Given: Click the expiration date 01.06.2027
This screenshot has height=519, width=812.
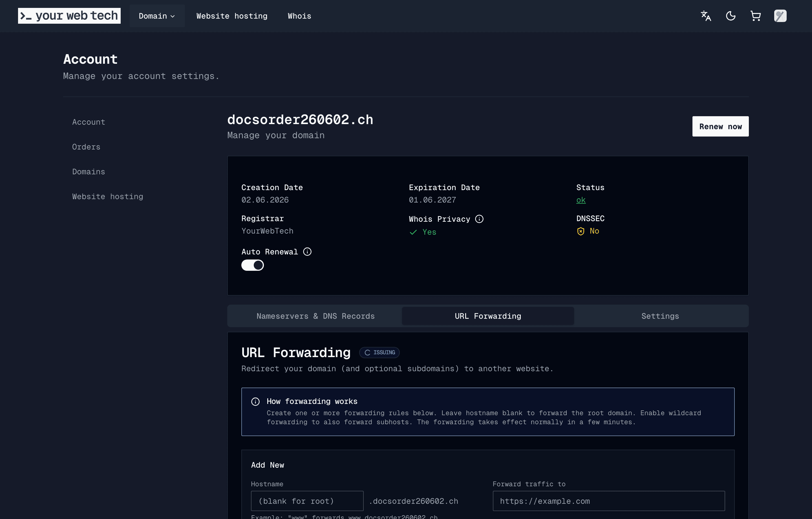Looking at the screenshot, I should 432,200.
